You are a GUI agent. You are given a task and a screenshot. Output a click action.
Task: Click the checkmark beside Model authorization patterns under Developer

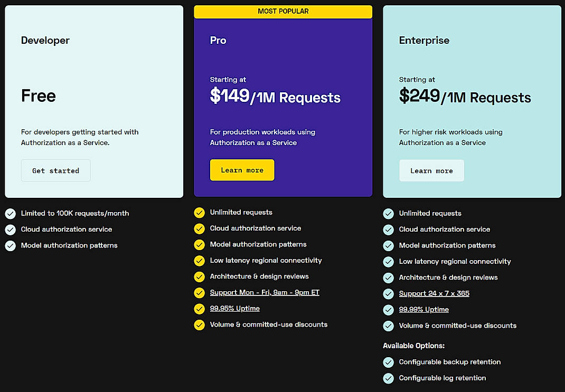click(x=10, y=245)
